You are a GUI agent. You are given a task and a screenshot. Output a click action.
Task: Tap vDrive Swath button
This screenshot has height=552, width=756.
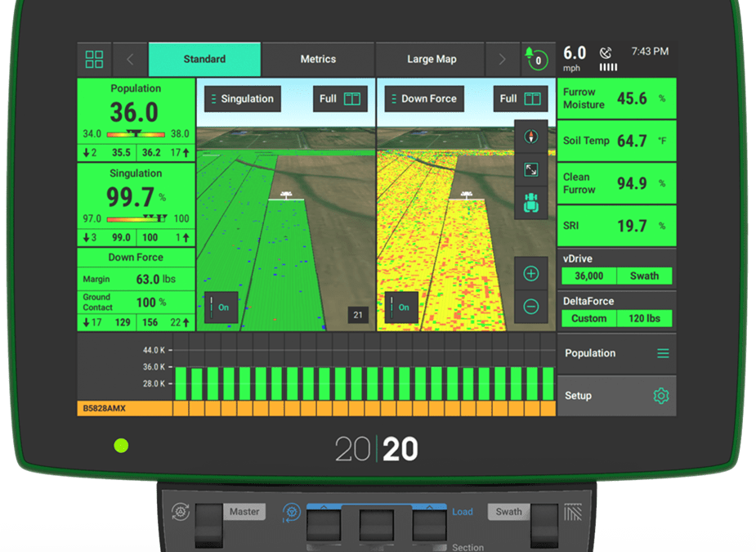(x=644, y=276)
